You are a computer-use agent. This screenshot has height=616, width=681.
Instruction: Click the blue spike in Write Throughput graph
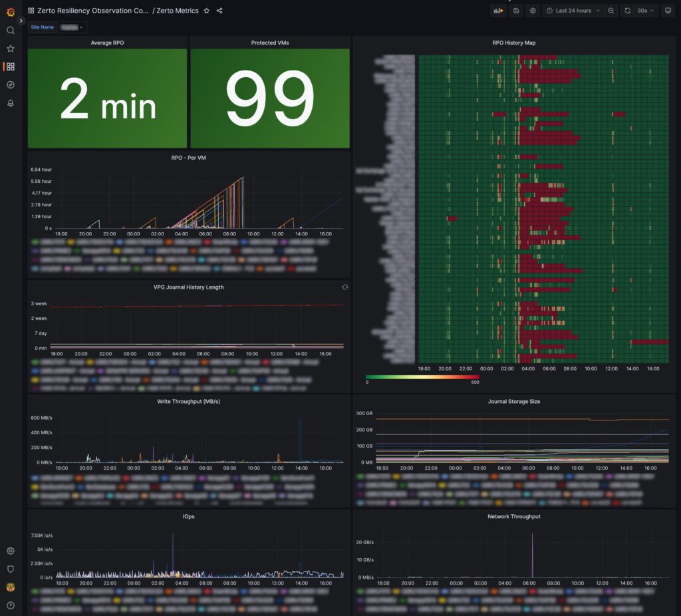point(299,440)
